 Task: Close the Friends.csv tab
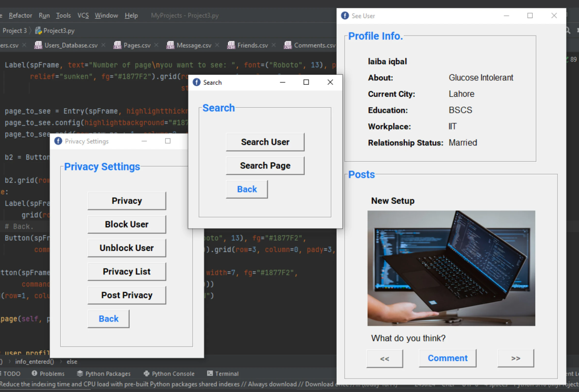(274, 45)
